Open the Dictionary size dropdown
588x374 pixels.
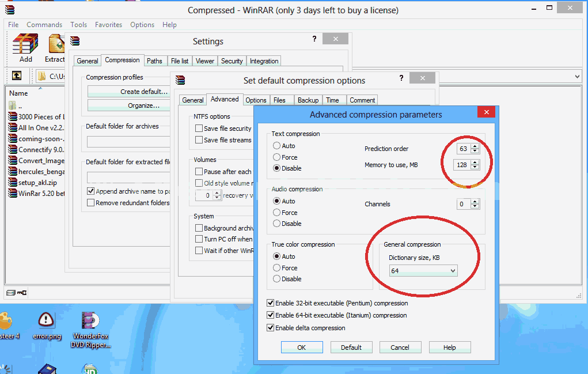[x=423, y=270]
